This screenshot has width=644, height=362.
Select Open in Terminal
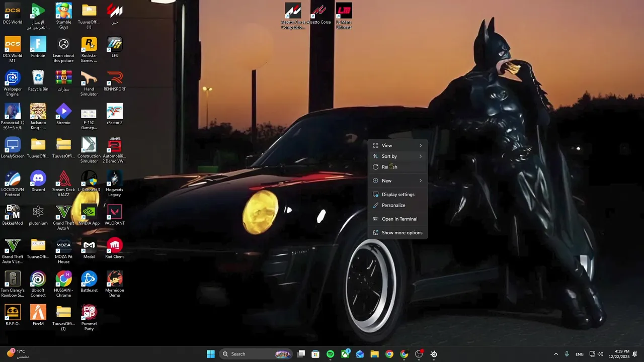397,219
